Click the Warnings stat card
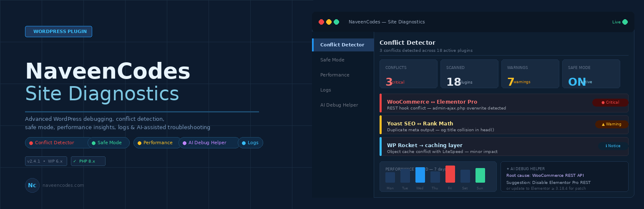This screenshot has height=209, width=644. pos(530,74)
